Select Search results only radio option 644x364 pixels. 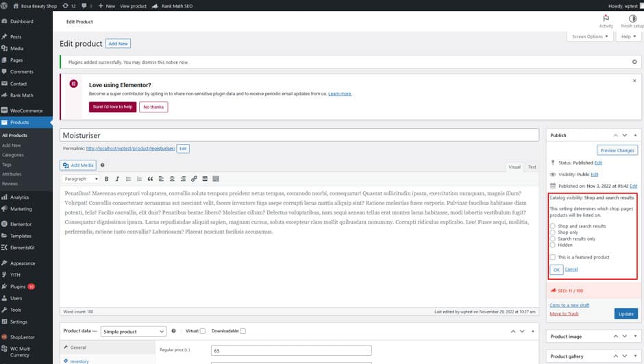(553, 239)
